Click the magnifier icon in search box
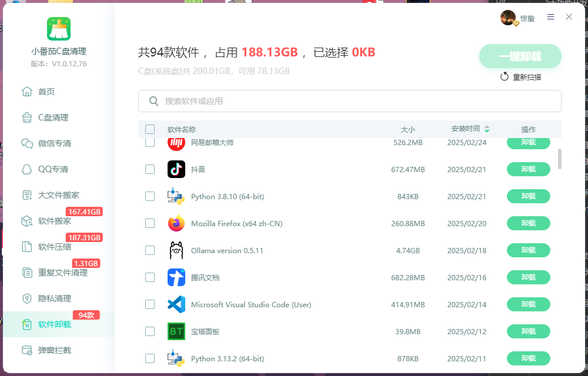Screen dimensions: 588x376 [153, 101]
